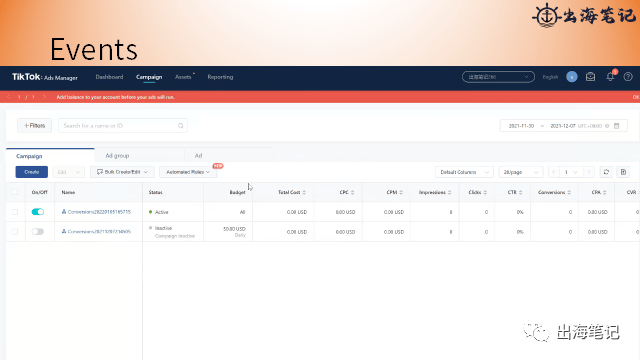
Task: Click the user avatar icon
Action: [x=572, y=77]
